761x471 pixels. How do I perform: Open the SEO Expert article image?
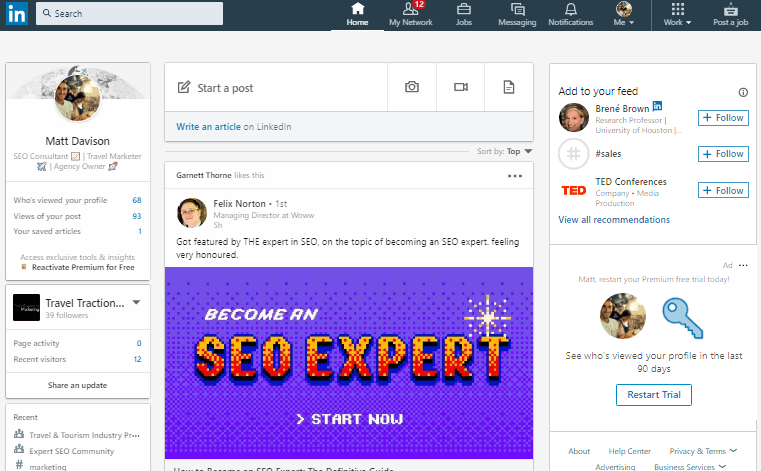coord(349,363)
